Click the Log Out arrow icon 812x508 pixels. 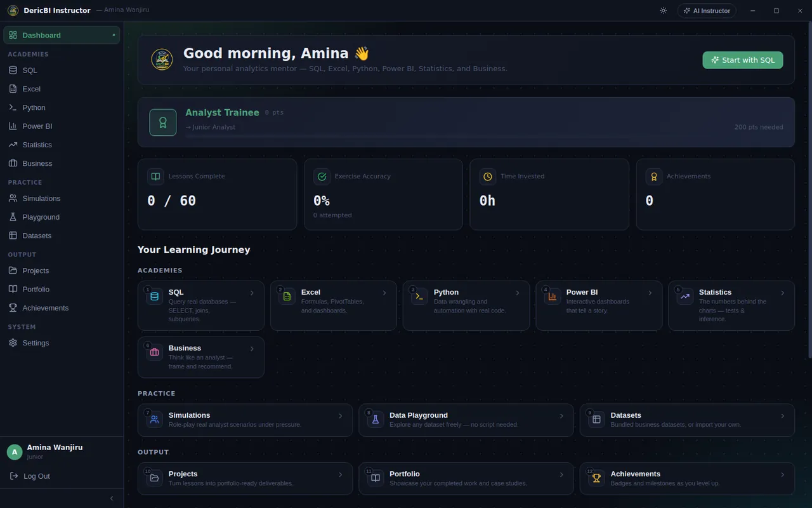pyautogui.click(x=14, y=476)
